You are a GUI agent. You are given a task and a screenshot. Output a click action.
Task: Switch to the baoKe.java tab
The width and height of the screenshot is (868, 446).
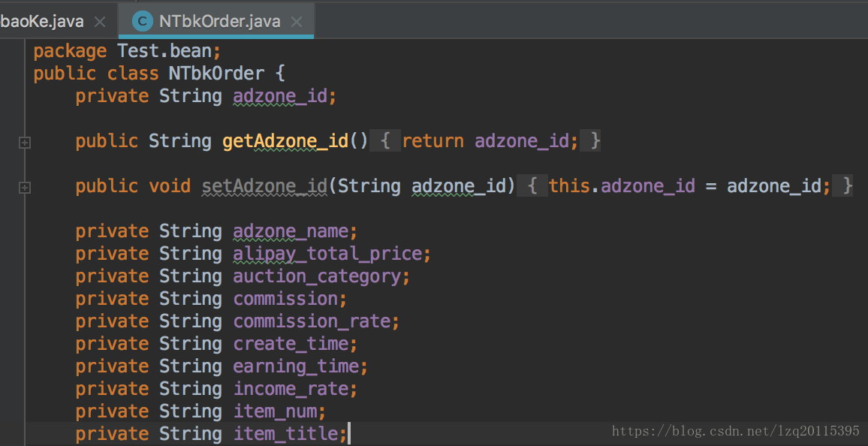[42, 22]
